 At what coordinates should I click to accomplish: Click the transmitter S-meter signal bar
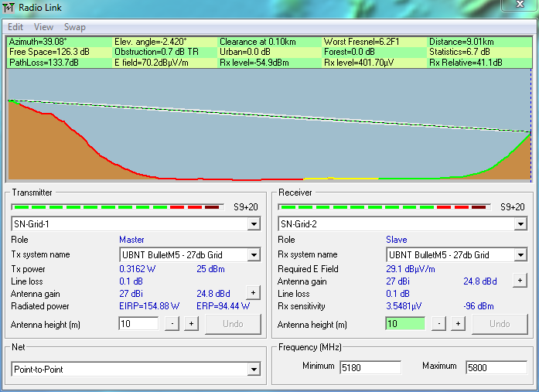[118, 207]
